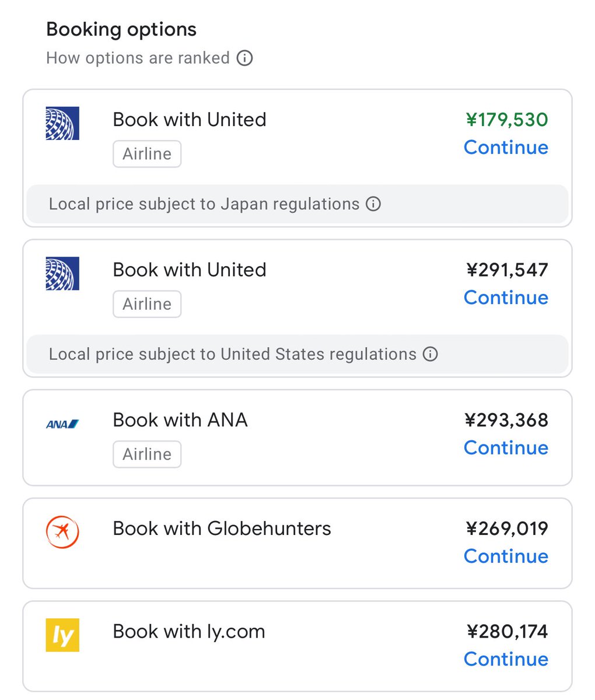This screenshot has width=595, height=700.
Task: Click Book with ANA title
Action: (x=180, y=420)
